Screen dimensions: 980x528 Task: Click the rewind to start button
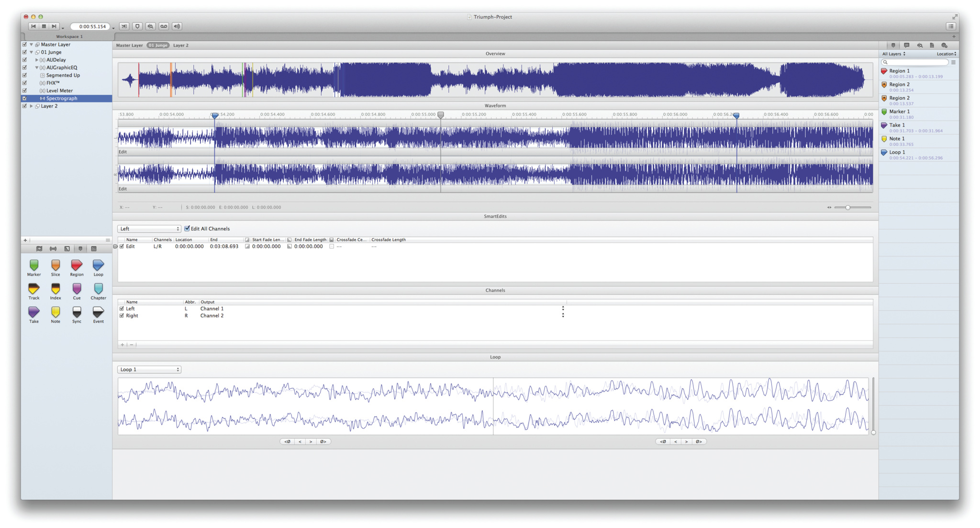pos(33,26)
